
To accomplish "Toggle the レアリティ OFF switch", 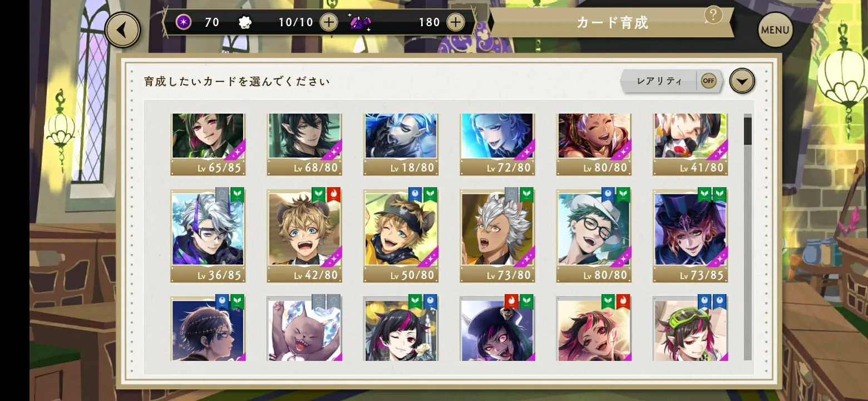I will (708, 81).
